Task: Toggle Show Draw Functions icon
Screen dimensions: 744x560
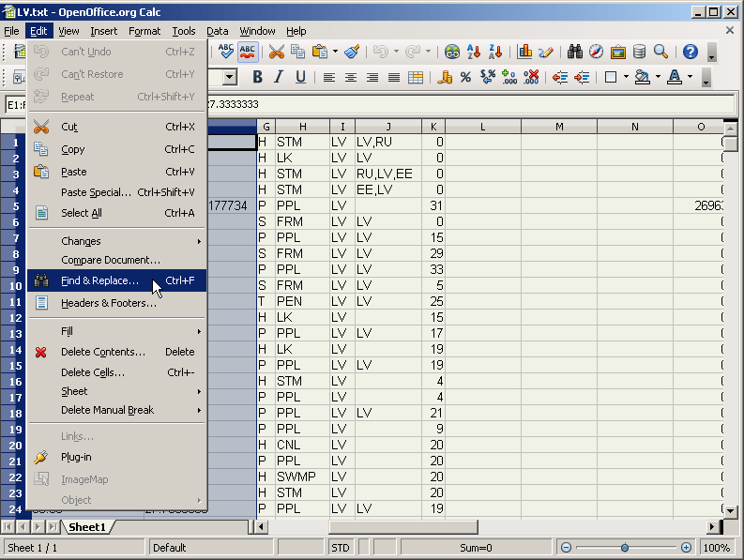Action: click(x=546, y=52)
